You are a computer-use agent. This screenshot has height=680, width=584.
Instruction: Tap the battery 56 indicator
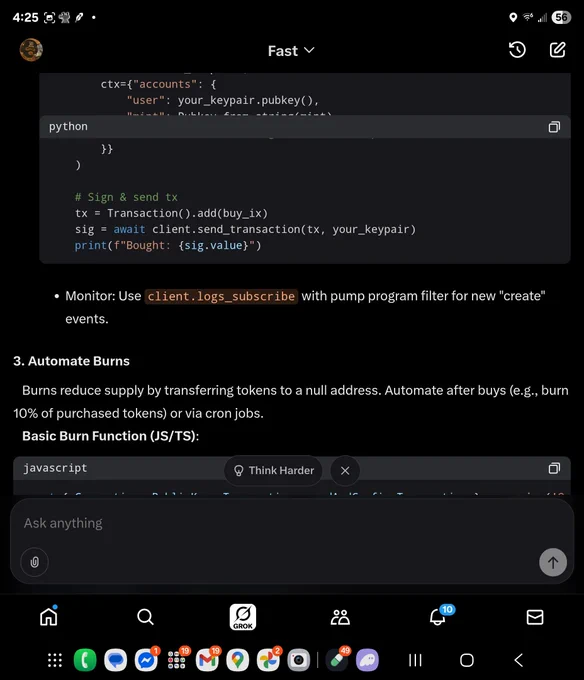pyautogui.click(x=561, y=17)
